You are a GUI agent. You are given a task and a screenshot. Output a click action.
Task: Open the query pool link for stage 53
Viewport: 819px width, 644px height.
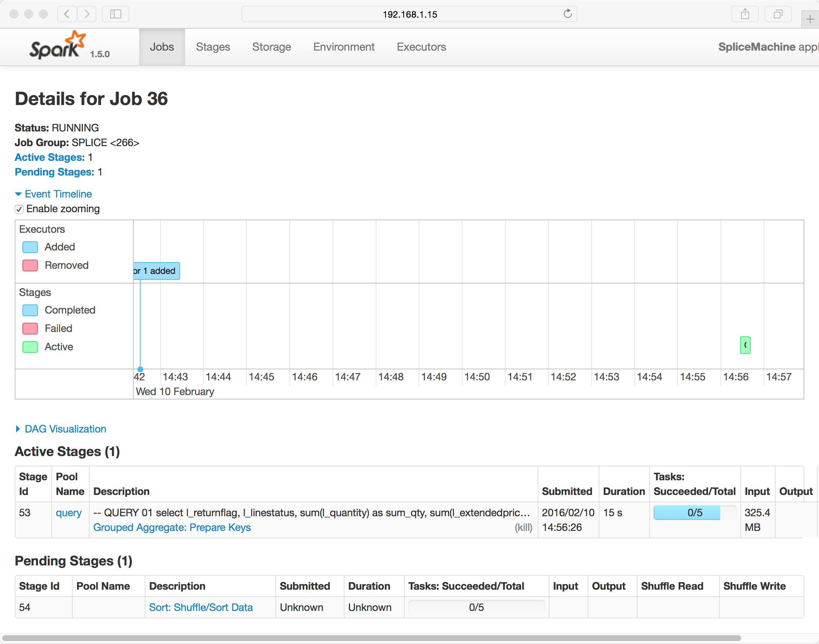[69, 513]
